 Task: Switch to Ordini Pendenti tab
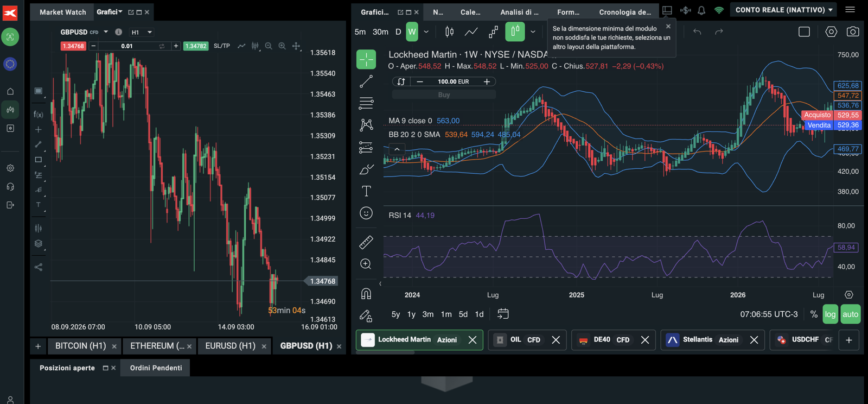156,368
